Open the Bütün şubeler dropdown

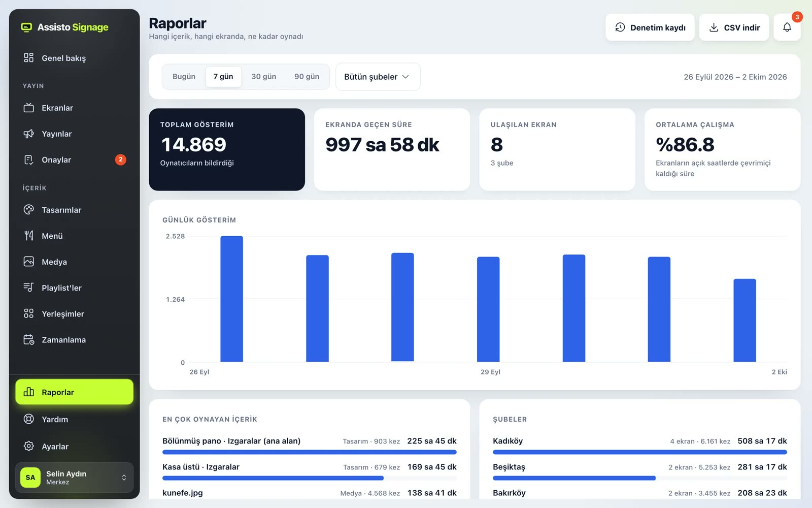pyautogui.click(x=378, y=77)
